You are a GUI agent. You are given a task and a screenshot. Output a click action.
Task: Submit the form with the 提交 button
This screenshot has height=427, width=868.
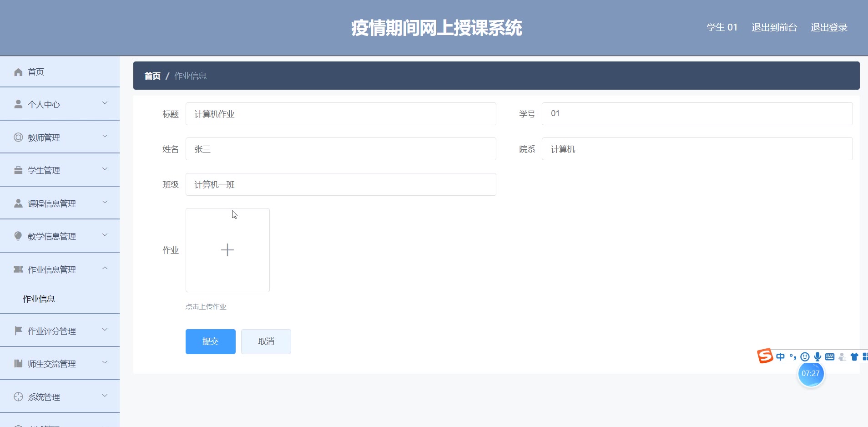(x=211, y=341)
